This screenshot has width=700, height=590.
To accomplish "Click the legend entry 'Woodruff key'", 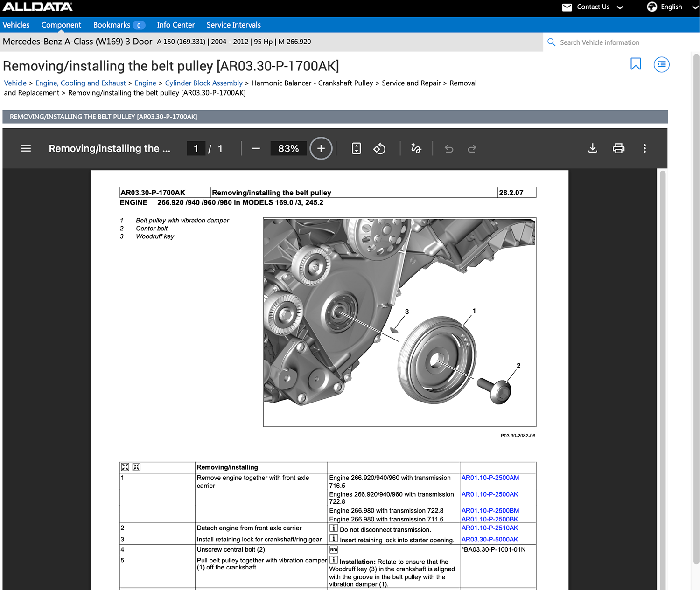I will coord(155,236).
